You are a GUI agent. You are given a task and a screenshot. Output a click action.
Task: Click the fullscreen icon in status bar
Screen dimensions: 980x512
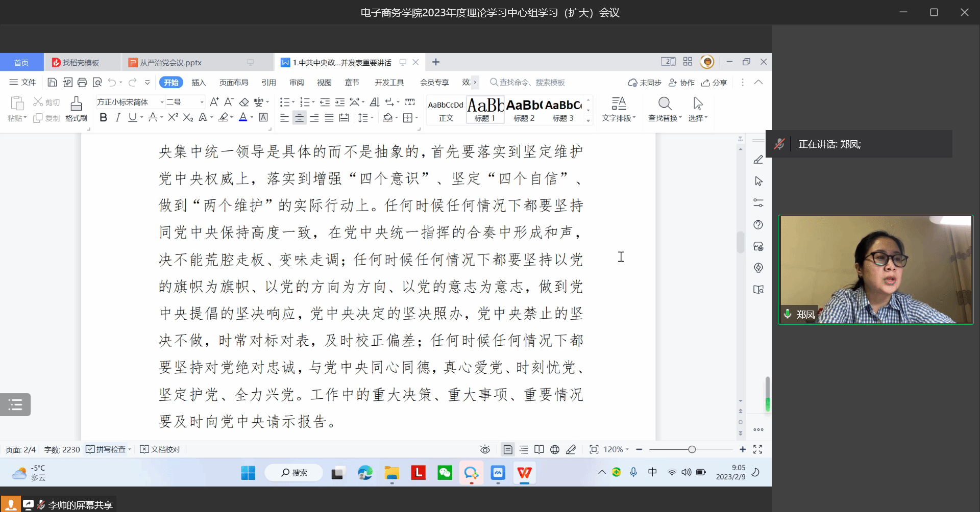pos(757,449)
